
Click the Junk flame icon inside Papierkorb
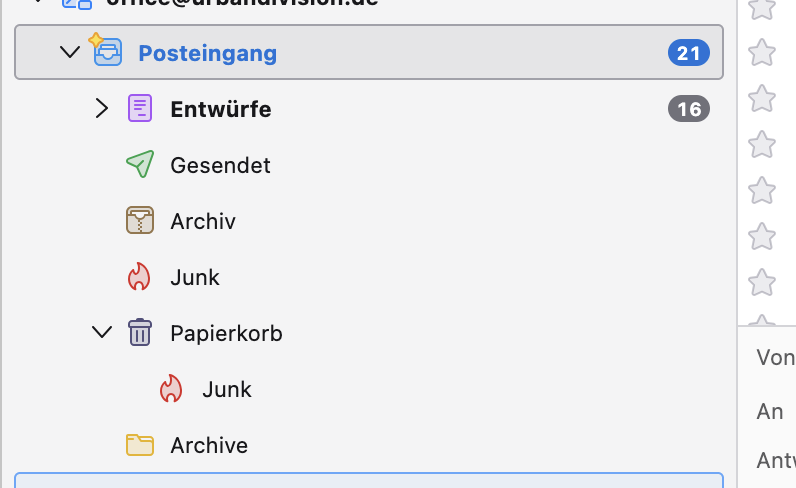(171, 388)
